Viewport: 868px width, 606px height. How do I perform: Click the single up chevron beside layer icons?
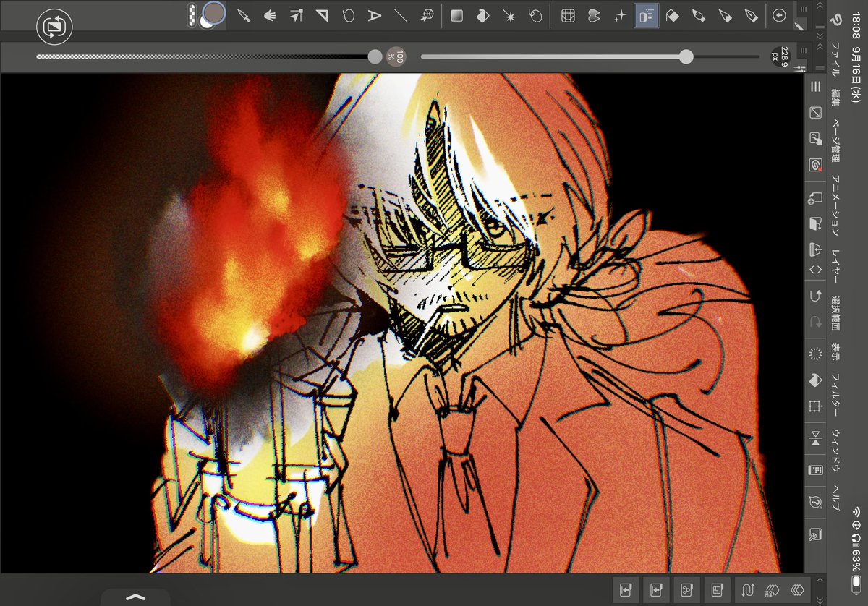pos(820,580)
